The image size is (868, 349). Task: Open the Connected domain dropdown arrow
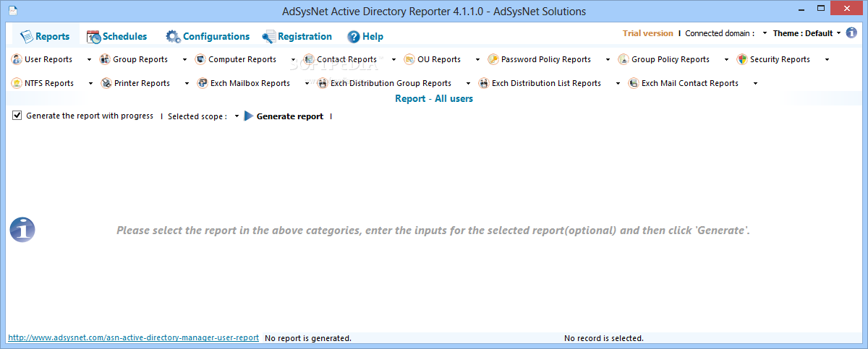[x=765, y=33]
